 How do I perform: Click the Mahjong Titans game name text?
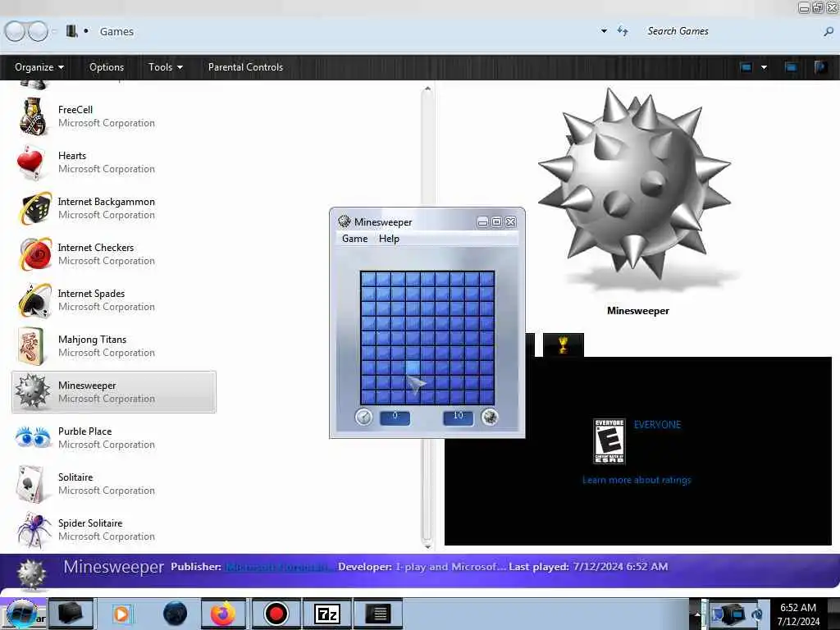(x=92, y=339)
